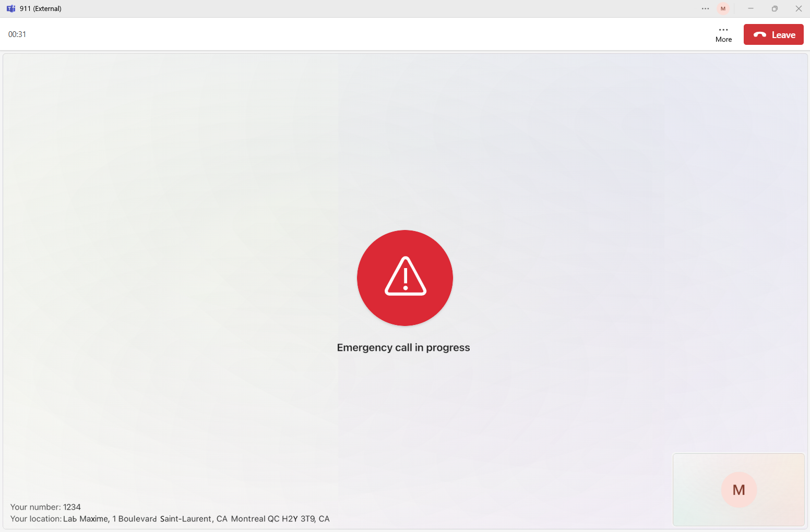Click the hang-up phone icon
This screenshot has height=532, width=810.
(760, 35)
